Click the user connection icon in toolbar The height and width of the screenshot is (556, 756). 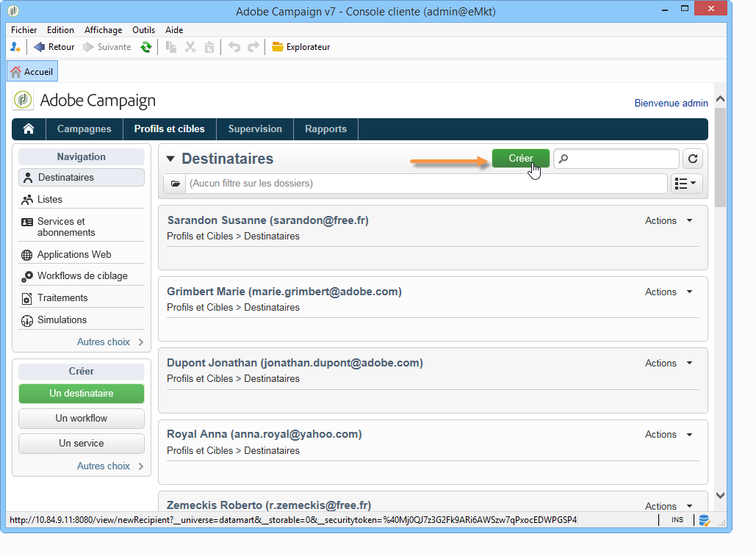pos(15,47)
